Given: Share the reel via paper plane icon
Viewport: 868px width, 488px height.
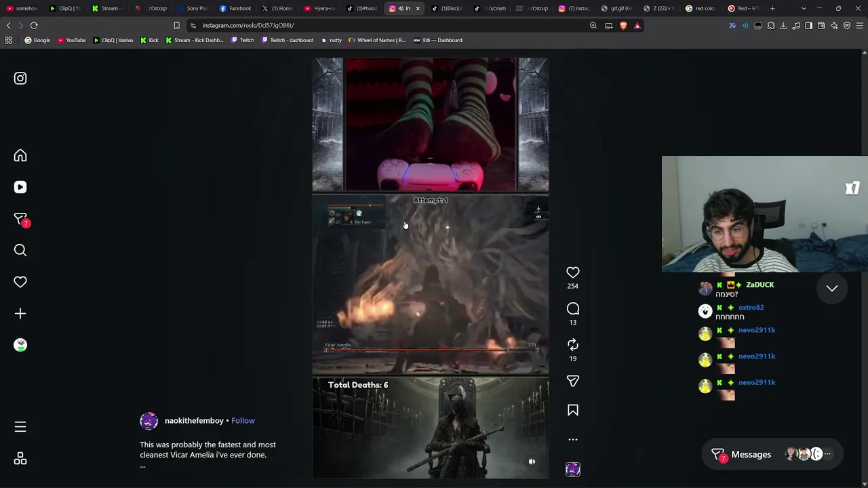Looking at the screenshot, I should (x=573, y=382).
